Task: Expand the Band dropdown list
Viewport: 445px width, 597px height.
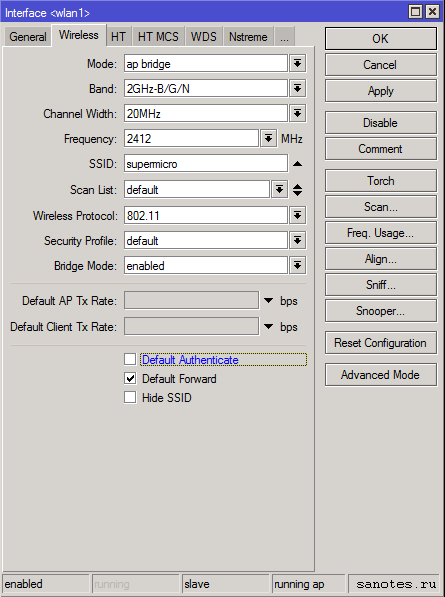Action: tap(297, 89)
